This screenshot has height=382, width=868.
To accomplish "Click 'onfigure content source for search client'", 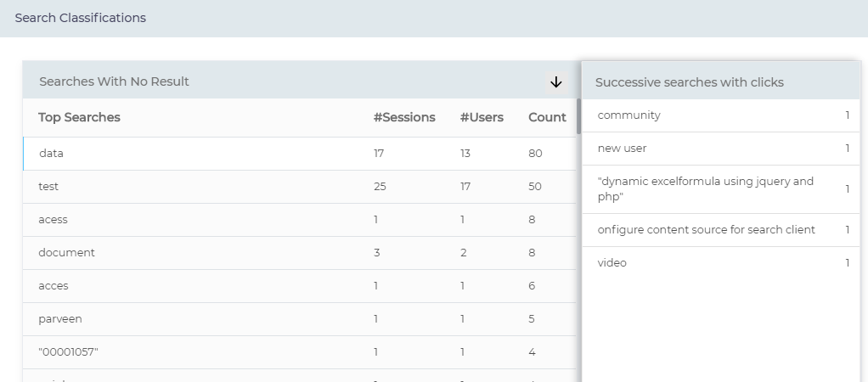I will (706, 230).
